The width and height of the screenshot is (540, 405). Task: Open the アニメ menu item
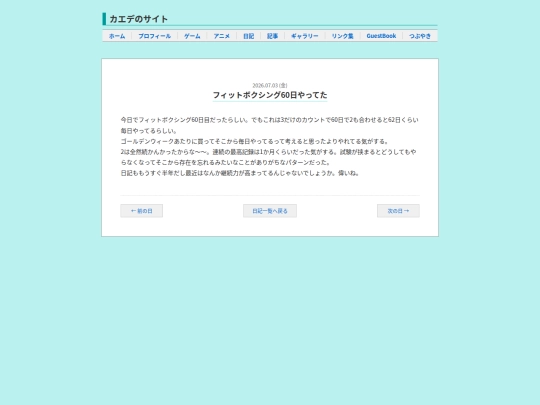221,36
